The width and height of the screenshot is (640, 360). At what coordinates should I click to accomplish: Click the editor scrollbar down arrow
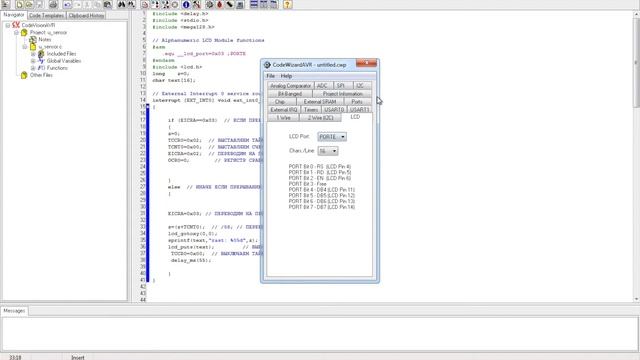click(x=636, y=299)
